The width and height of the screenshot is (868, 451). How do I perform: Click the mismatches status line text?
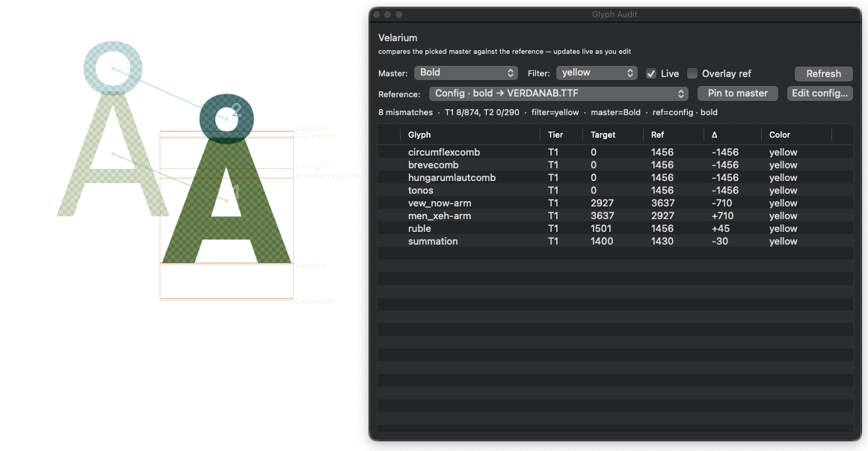[x=547, y=112]
